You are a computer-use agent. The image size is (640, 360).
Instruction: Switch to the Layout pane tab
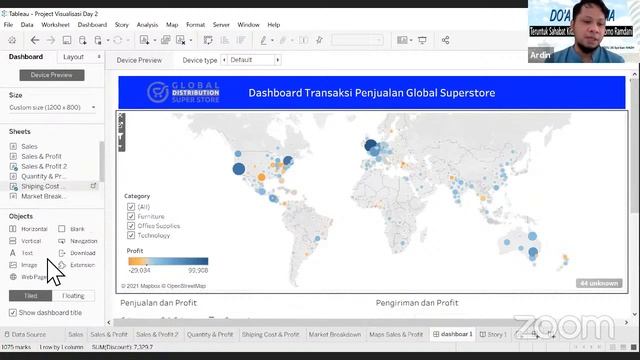coord(73,57)
